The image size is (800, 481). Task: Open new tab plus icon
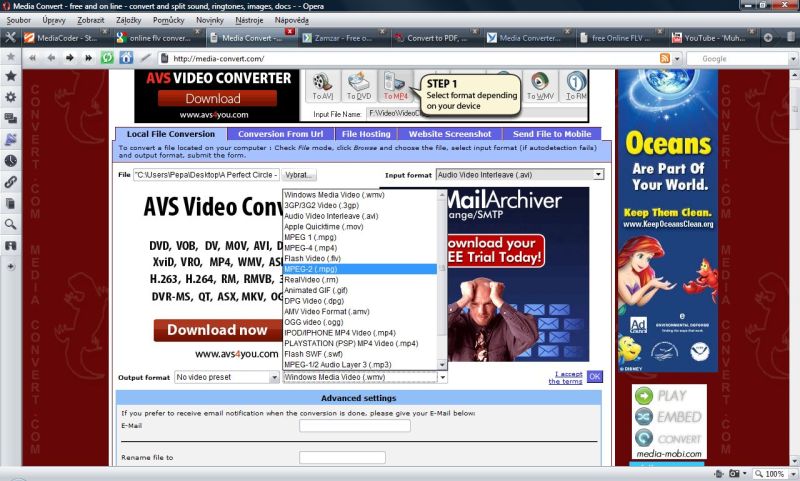[x=768, y=38]
